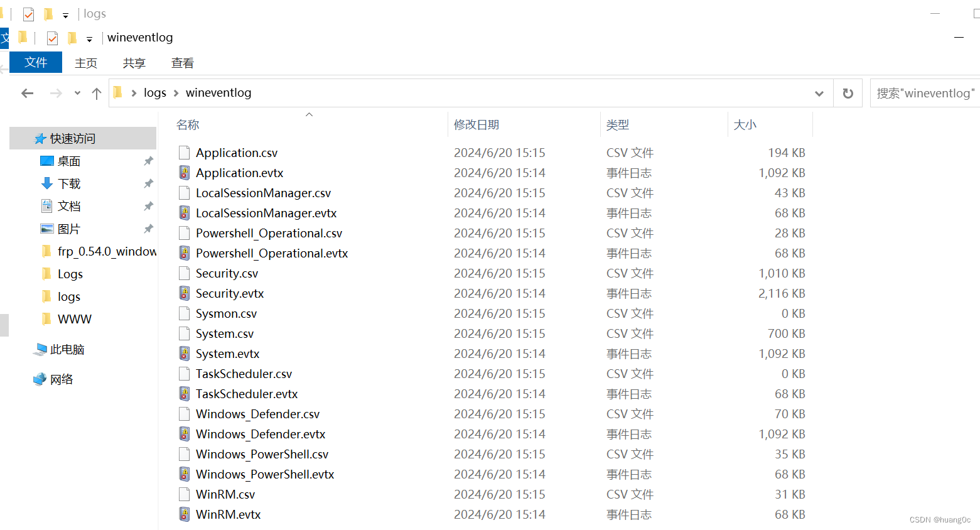The width and height of the screenshot is (980, 530).
Task: Open 下载 in quick access
Action: tap(69, 184)
